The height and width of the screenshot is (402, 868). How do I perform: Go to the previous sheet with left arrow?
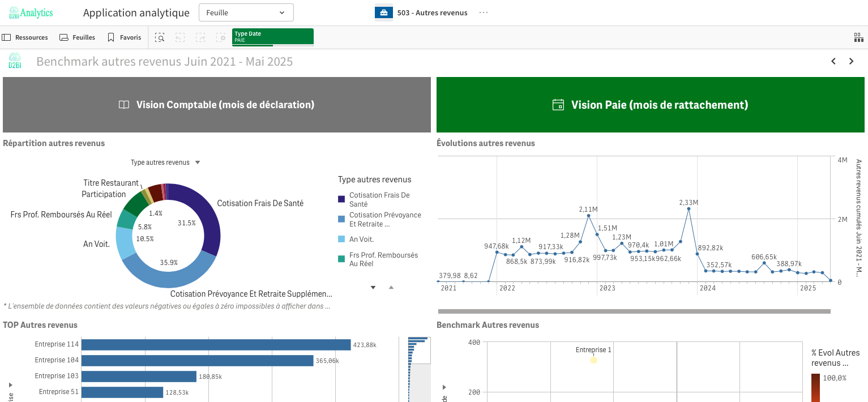[x=833, y=61]
